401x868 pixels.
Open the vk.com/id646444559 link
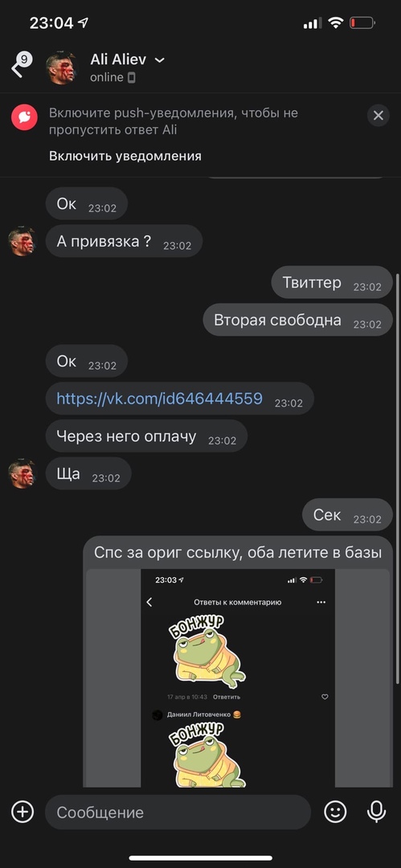click(x=159, y=398)
